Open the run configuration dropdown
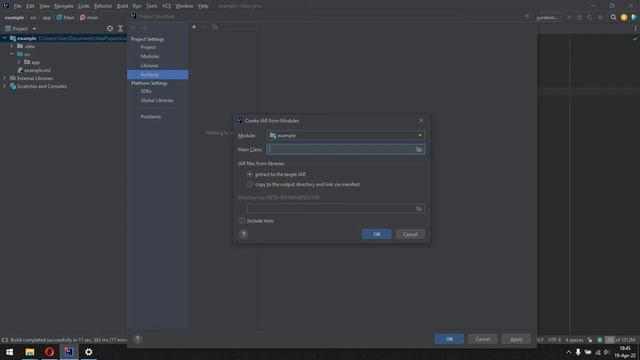This screenshot has height=360, width=640. (548, 18)
